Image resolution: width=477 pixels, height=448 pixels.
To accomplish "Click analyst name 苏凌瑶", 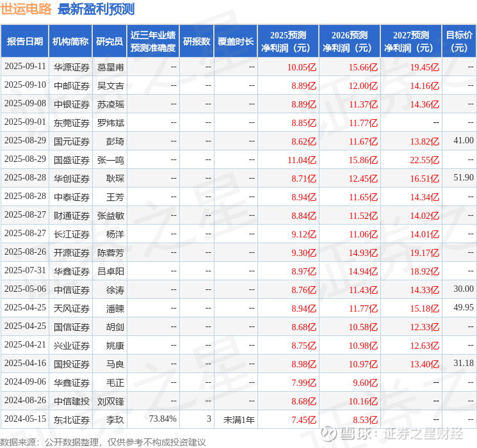I will click(110, 104).
